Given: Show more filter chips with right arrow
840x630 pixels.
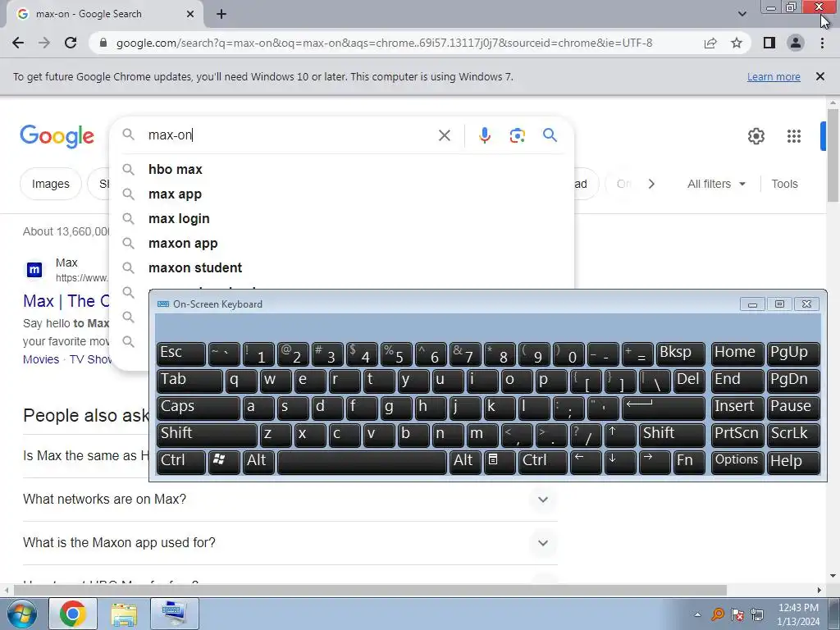Looking at the screenshot, I should point(651,184).
